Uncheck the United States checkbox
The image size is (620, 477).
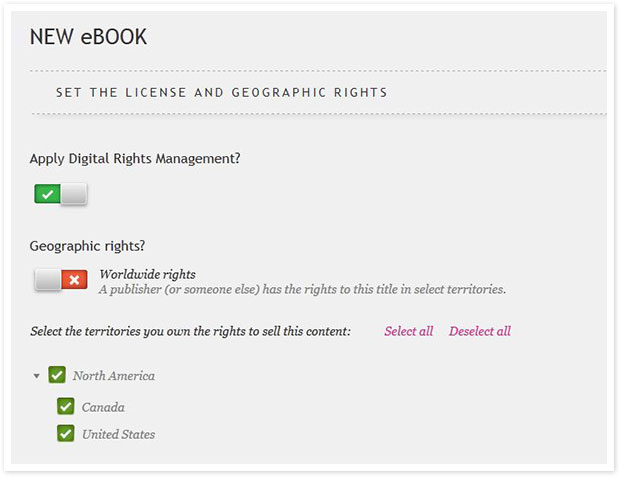click(x=66, y=433)
